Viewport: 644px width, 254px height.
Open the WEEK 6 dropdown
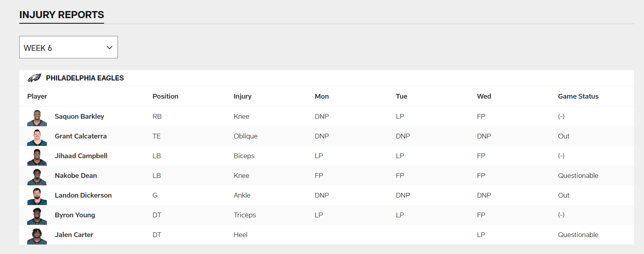pos(68,47)
